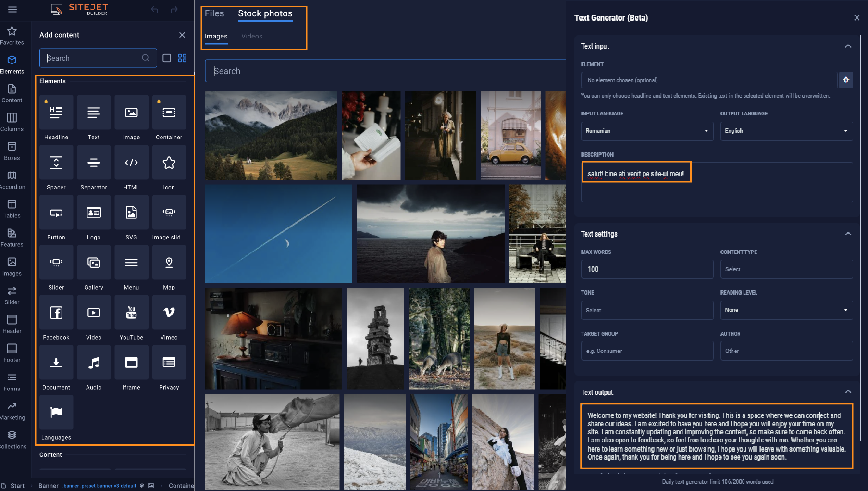Click the hamburger menu button
868x491 pixels.
pyautogui.click(x=12, y=9)
